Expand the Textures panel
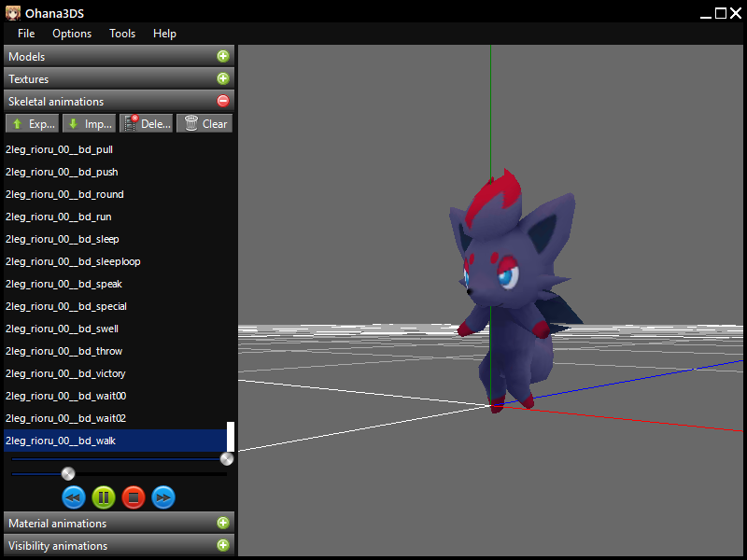 point(222,79)
